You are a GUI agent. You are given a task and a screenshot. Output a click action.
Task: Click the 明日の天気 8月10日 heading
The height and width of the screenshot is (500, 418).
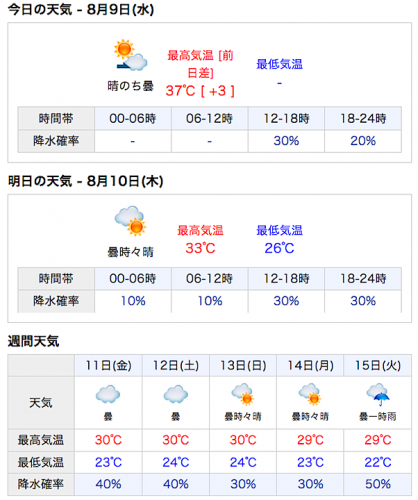85,181
